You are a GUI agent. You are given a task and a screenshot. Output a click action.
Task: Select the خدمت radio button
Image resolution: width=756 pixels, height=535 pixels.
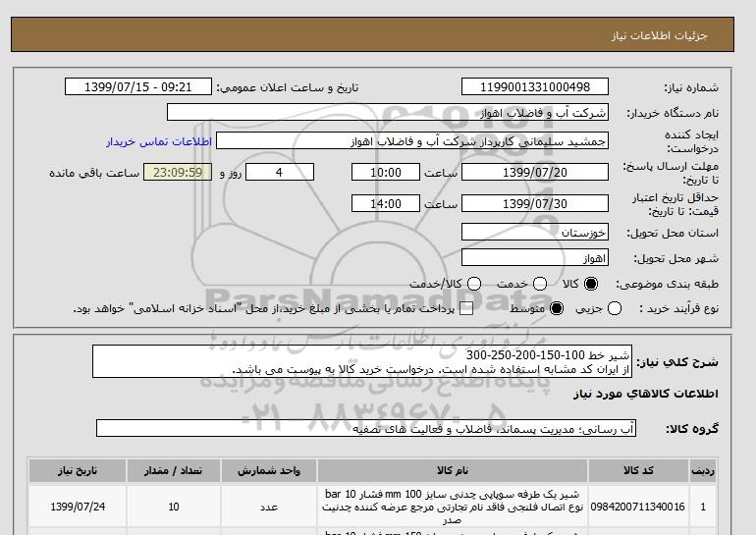click(x=528, y=284)
